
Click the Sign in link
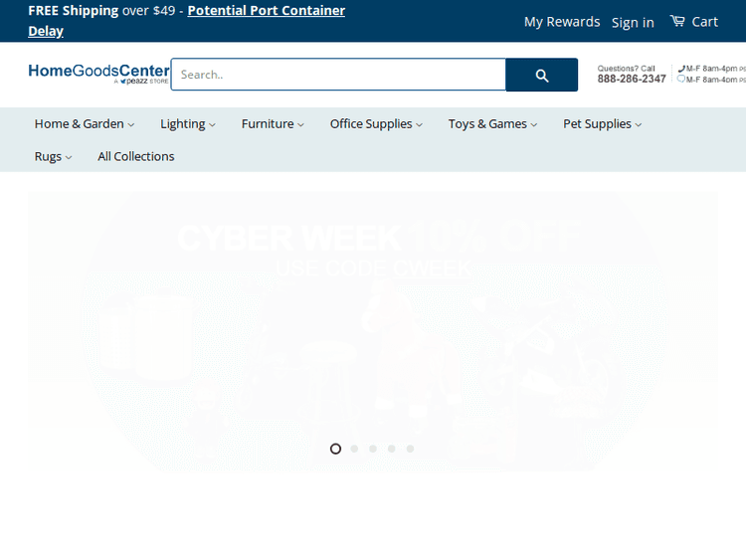[633, 22]
